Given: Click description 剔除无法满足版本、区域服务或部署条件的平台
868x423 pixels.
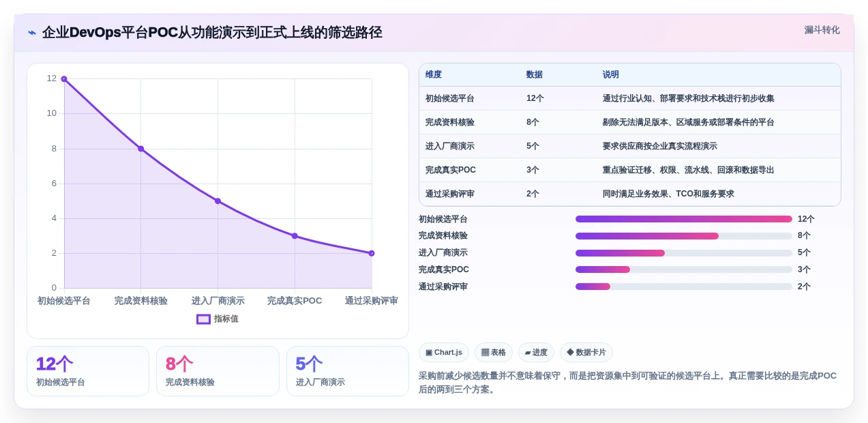Looking at the screenshot, I should coord(689,122).
